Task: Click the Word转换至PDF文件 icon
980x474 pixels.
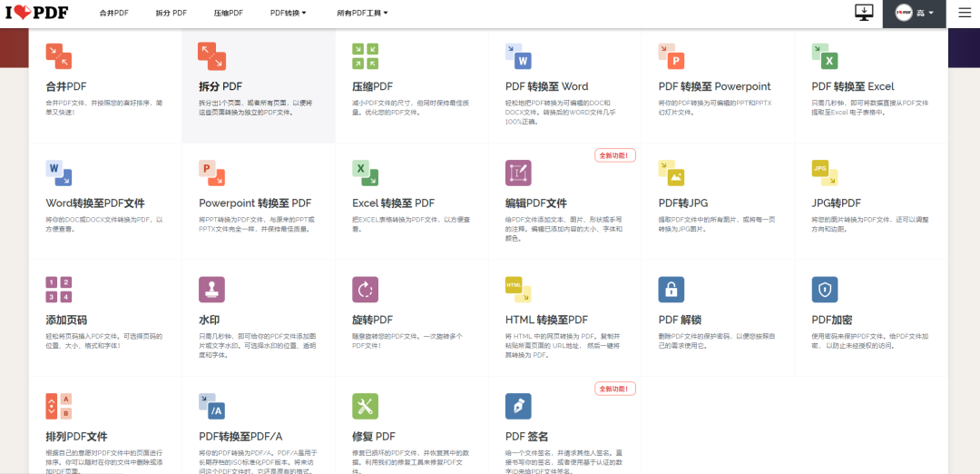Action: click(x=59, y=173)
